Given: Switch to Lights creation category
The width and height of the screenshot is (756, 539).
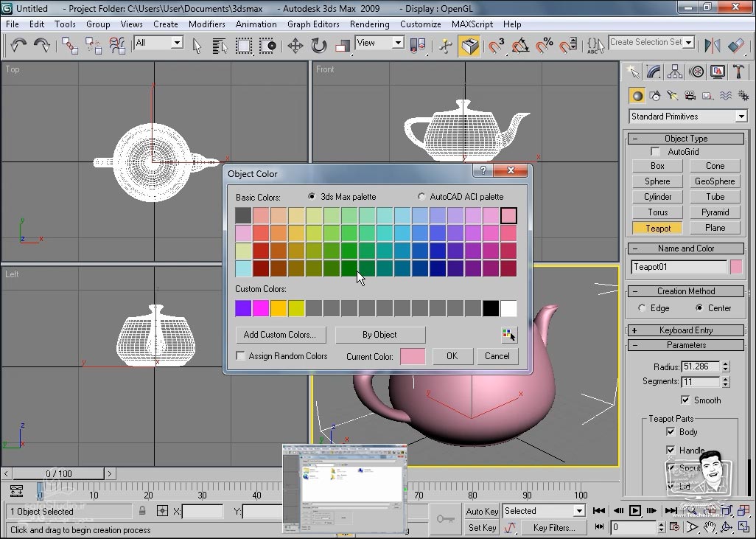Looking at the screenshot, I should pos(673,96).
